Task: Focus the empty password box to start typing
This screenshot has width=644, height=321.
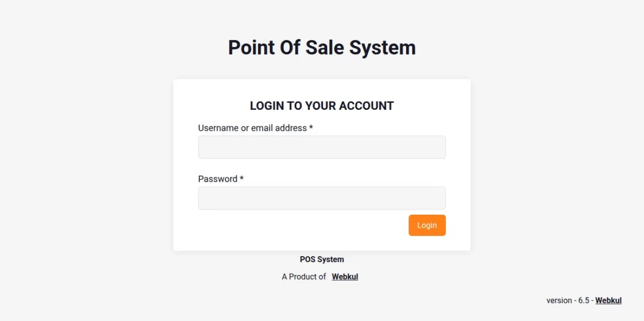Action: click(321, 198)
